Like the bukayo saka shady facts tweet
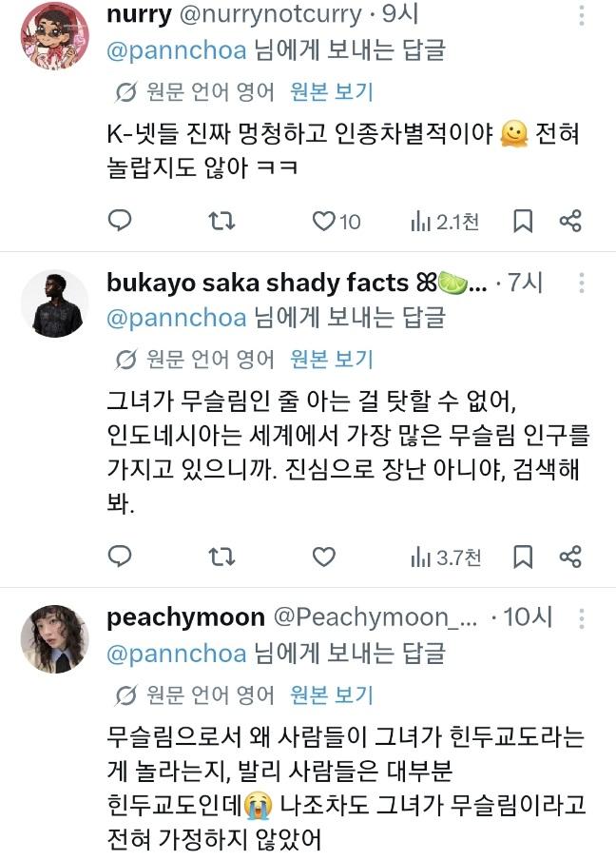Image resolution: width=616 pixels, height=860 pixels. coord(324,557)
